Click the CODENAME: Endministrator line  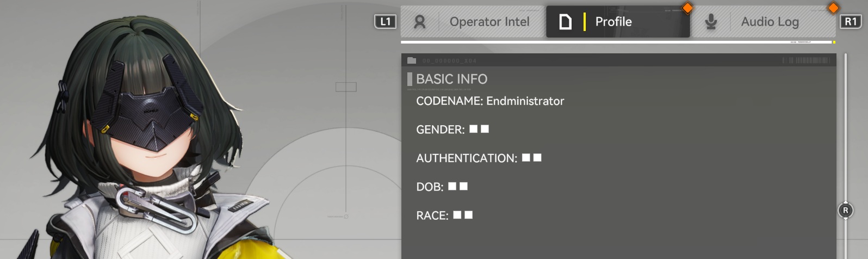[490, 101]
